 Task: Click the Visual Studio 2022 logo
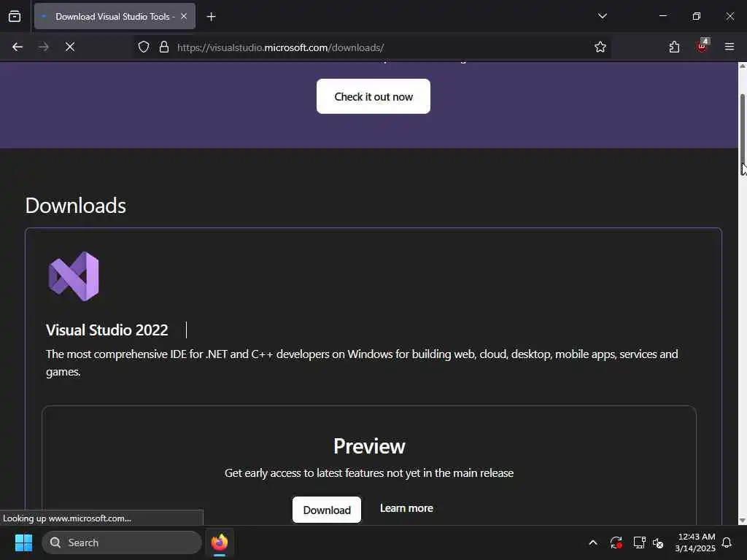pos(74,276)
